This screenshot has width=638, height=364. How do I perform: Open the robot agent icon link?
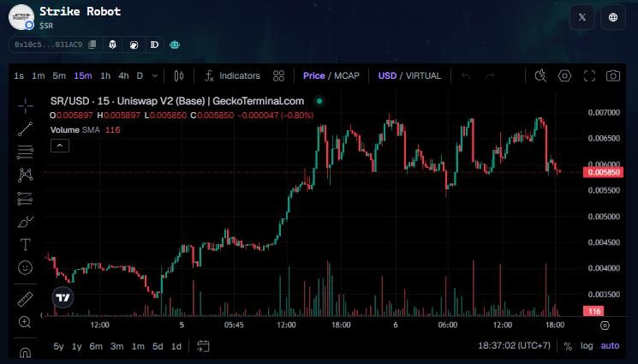(175, 45)
